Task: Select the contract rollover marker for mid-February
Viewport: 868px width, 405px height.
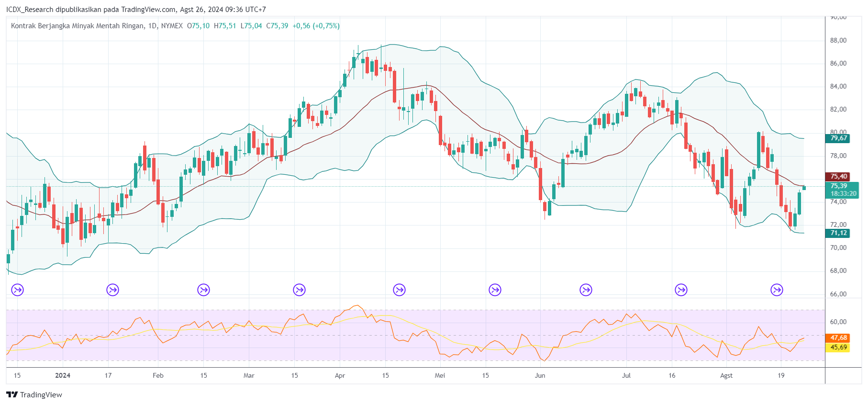Action: pos(204,290)
